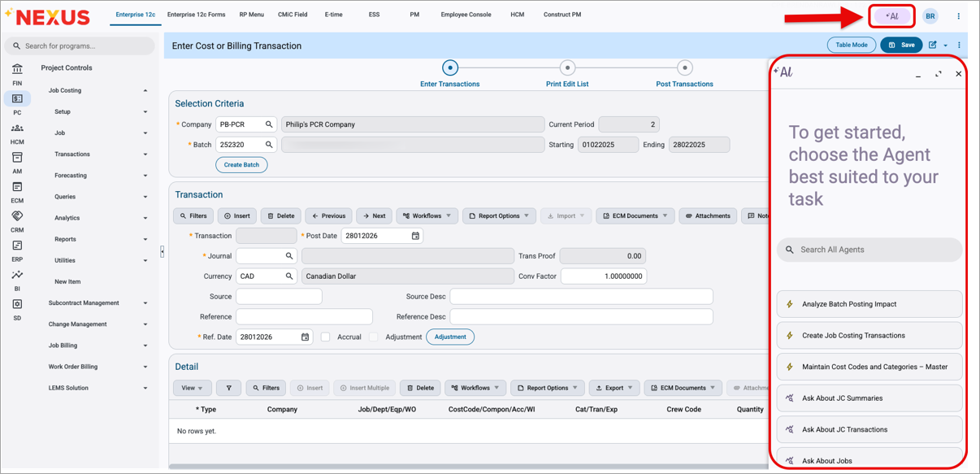Click the page title bar kebab menu
This screenshot has width=980, height=474.
(960, 46)
